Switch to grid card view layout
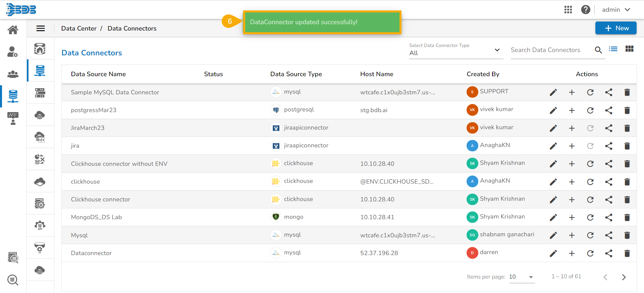Image resolution: width=644 pixels, height=293 pixels. click(x=629, y=49)
